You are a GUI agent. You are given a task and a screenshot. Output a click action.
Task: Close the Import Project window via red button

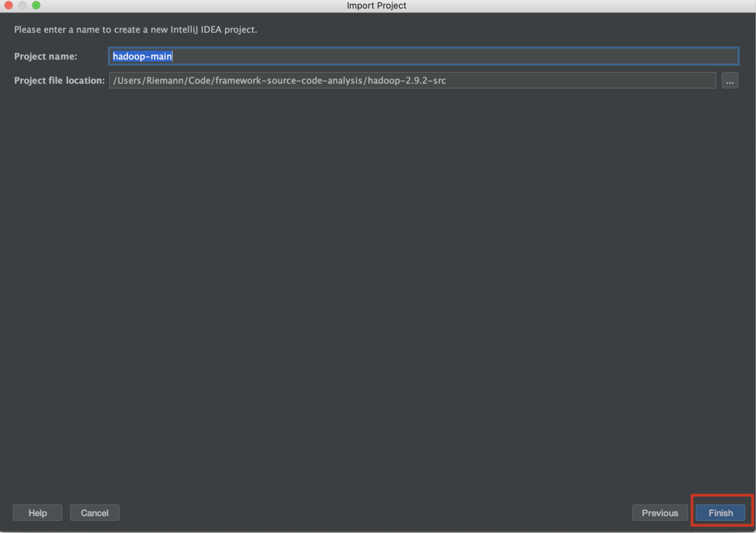pyautogui.click(x=8, y=6)
